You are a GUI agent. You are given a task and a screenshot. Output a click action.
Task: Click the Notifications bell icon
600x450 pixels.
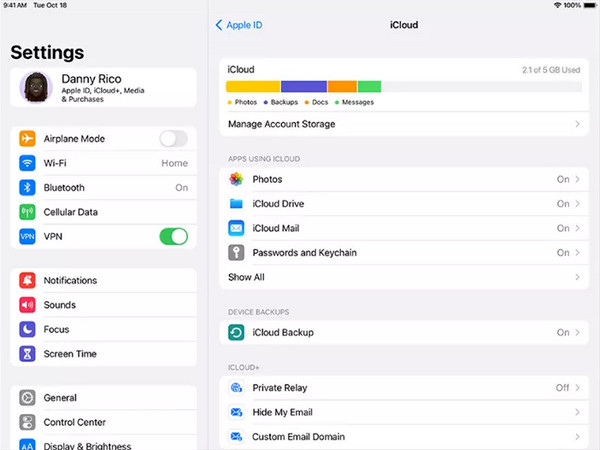27,280
